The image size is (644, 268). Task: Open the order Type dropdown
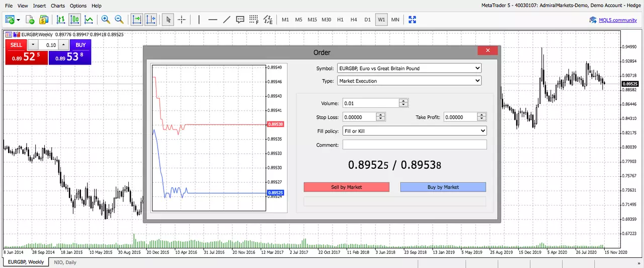[x=409, y=81]
